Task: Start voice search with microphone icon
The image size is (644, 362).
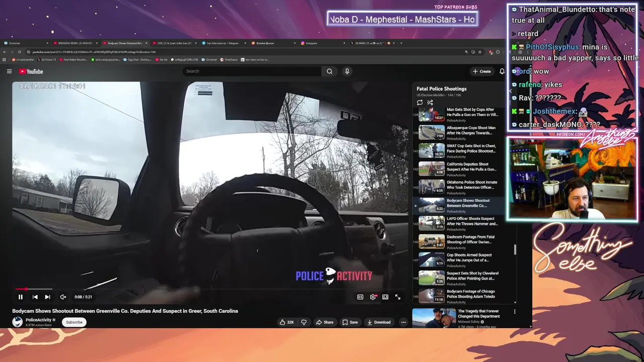Action: pyautogui.click(x=347, y=71)
